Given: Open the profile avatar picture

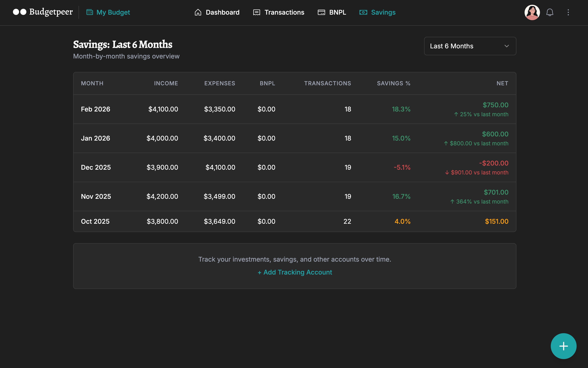Looking at the screenshot, I should click(x=532, y=12).
